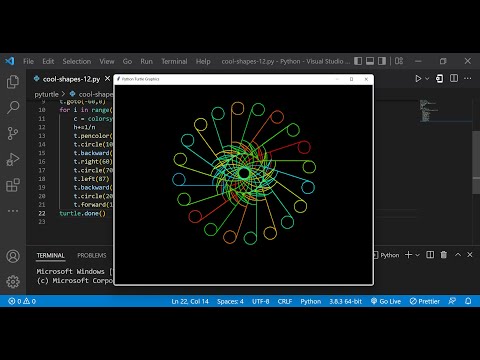Change encoding via UTF-8 status item
The height and width of the screenshot is (360, 480).
coord(261,301)
